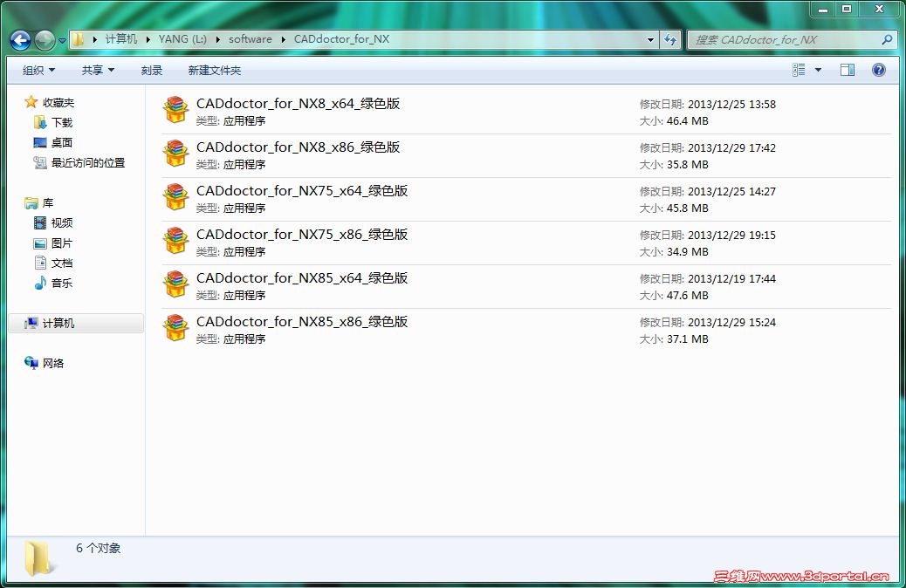Click the 6 个对象 status text
Screen dimensions: 906x588
(x=99, y=548)
